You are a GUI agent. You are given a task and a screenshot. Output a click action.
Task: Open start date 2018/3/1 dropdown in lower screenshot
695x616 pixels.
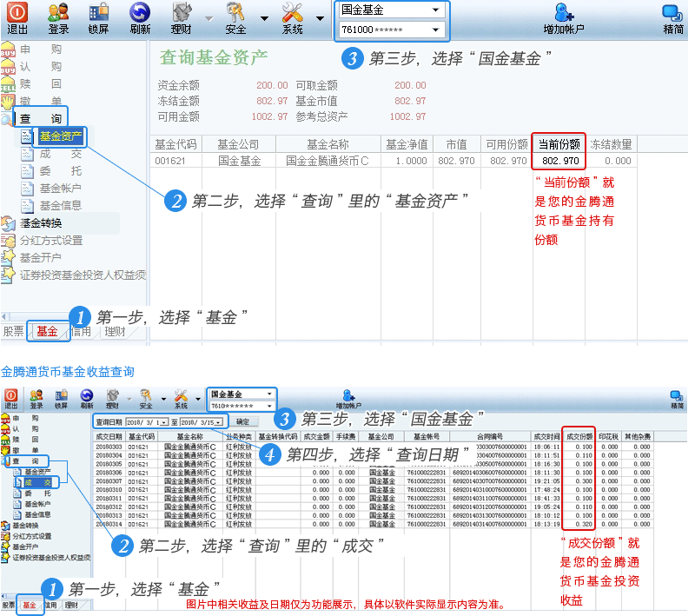click(164, 423)
